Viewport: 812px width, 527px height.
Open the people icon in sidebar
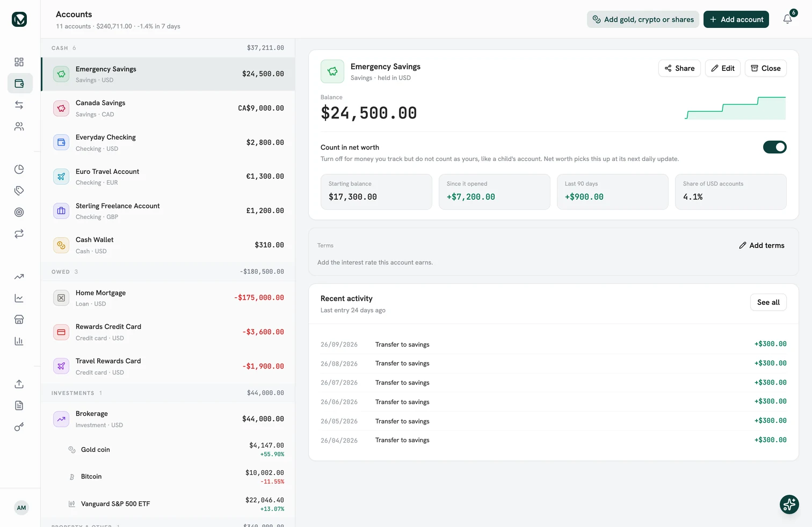(19, 127)
